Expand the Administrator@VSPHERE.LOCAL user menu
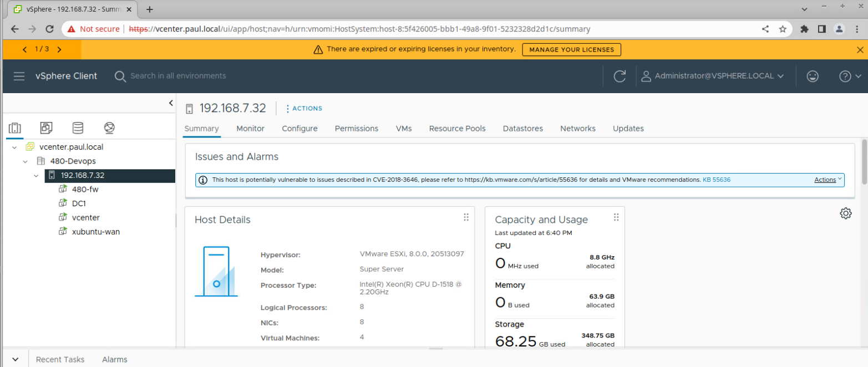The height and width of the screenshot is (367, 868). tap(713, 77)
